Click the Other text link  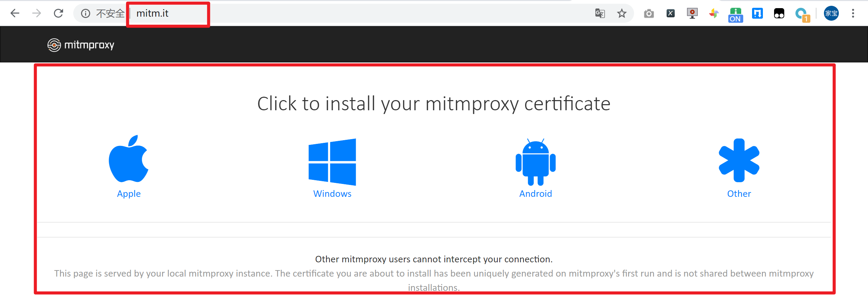point(739,194)
